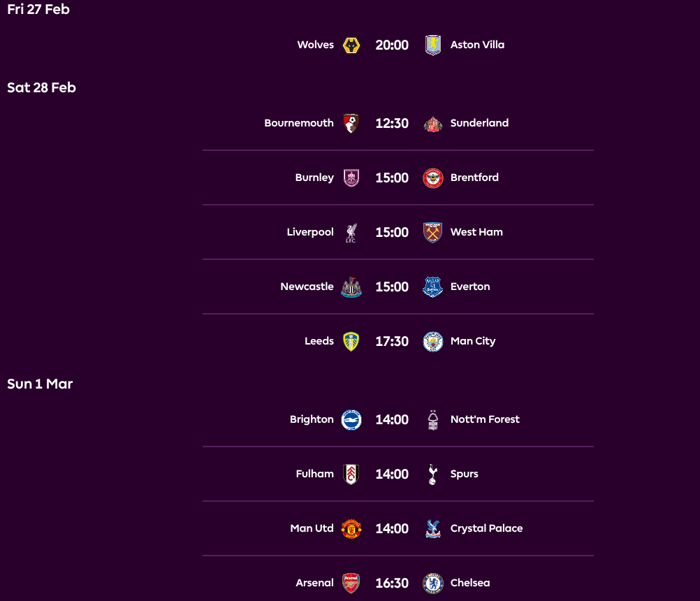Click the Aston Villa crest
Screen dimensions: 700x601
pyautogui.click(x=432, y=44)
